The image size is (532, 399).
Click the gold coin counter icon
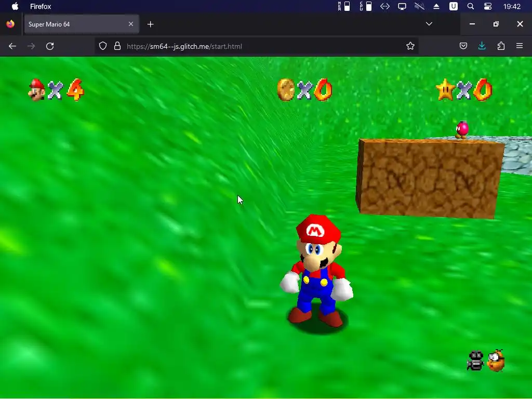point(286,90)
